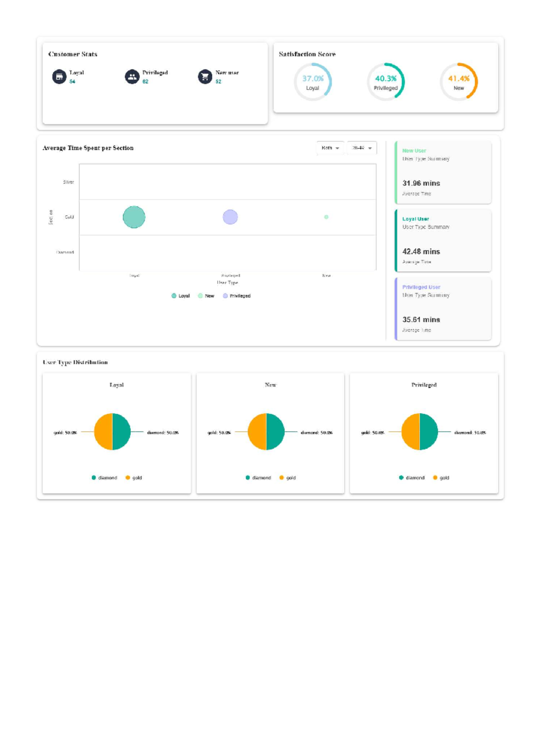Open the Loyal User summary card
Screen dimensions: 535x756
coord(443,241)
